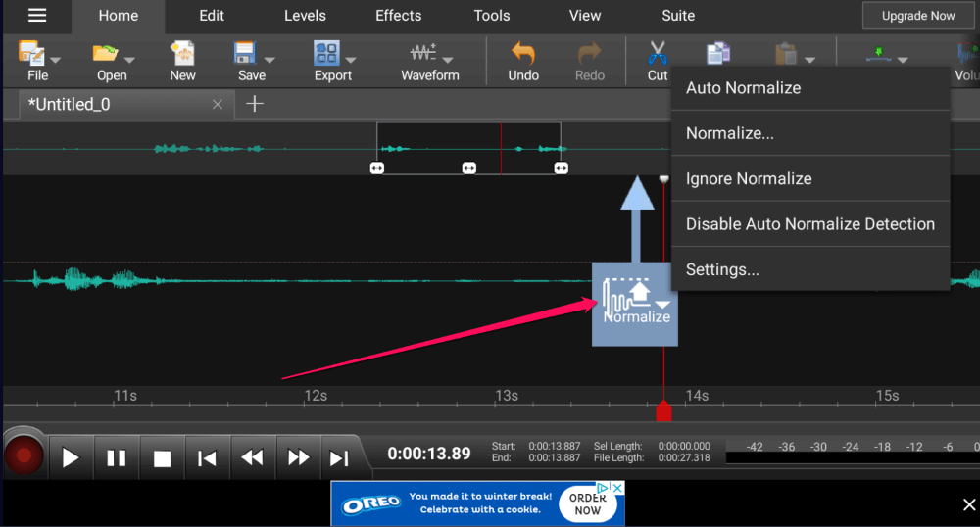Click the New file icon
Viewport: 980px width, 527px height.
(x=182, y=53)
